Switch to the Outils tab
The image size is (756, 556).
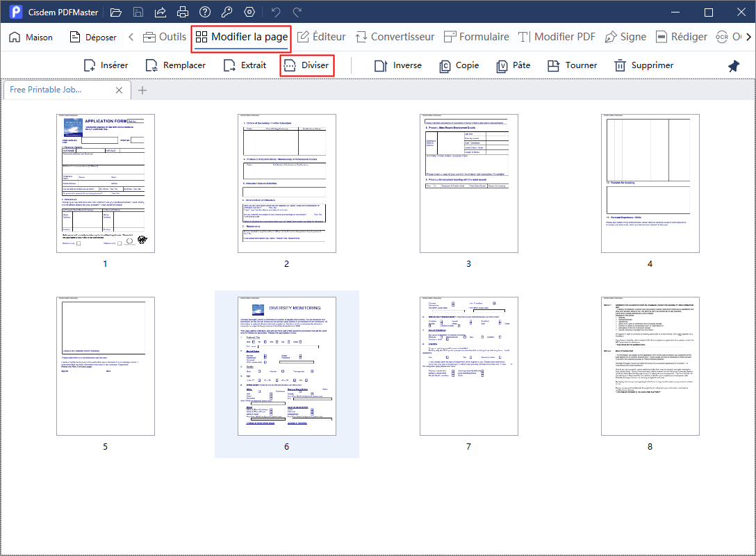click(165, 37)
